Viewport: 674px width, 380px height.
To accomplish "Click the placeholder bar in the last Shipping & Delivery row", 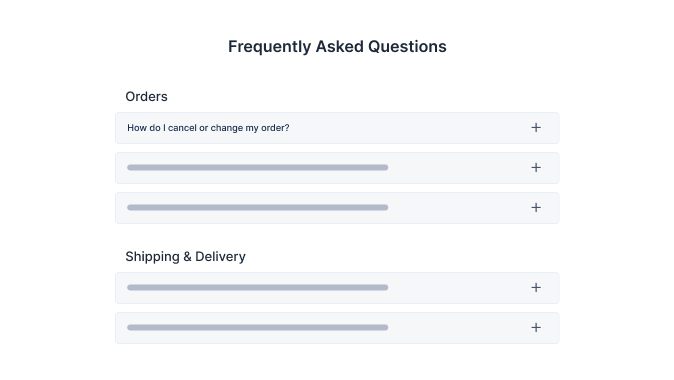I will point(257,328).
